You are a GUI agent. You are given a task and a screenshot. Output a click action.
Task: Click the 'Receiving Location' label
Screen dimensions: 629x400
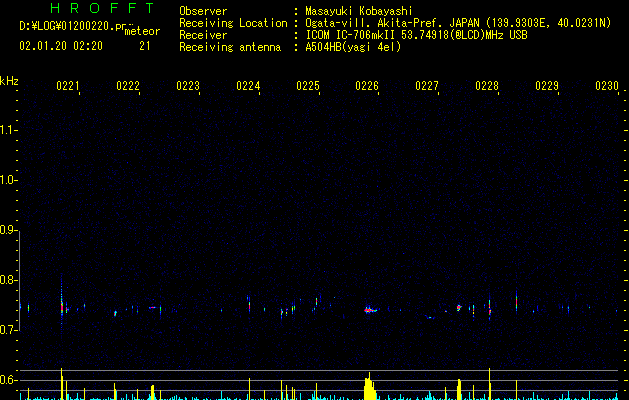click(x=233, y=23)
